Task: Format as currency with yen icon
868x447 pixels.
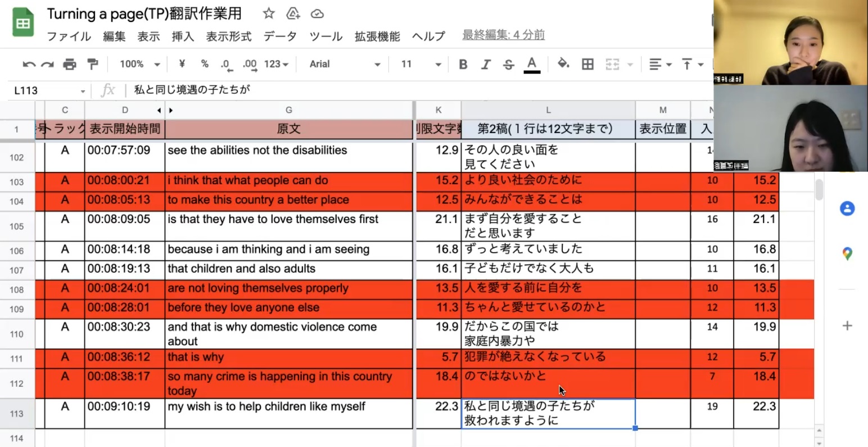Action: (x=182, y=64)
